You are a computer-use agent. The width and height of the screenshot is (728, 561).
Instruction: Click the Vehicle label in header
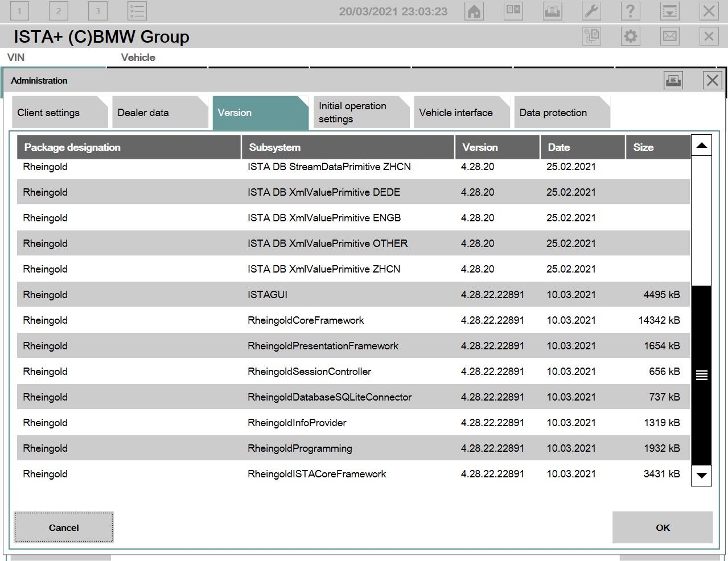pos(138,57)
